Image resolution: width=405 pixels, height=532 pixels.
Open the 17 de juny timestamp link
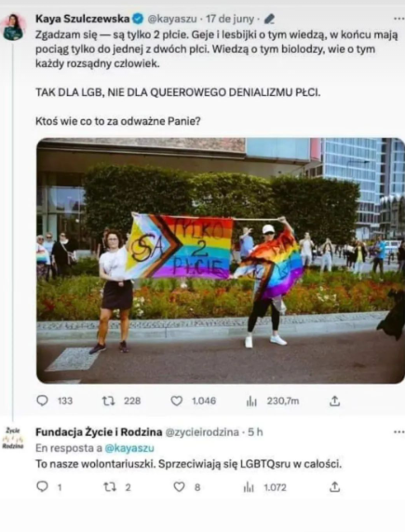pyautogui.click(x=230, y=19)
